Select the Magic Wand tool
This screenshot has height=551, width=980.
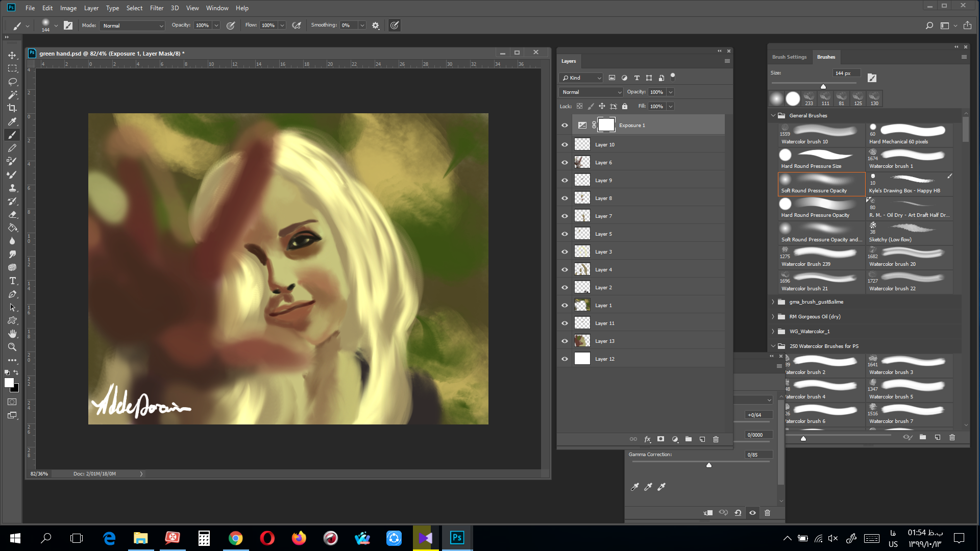[12, 95]
